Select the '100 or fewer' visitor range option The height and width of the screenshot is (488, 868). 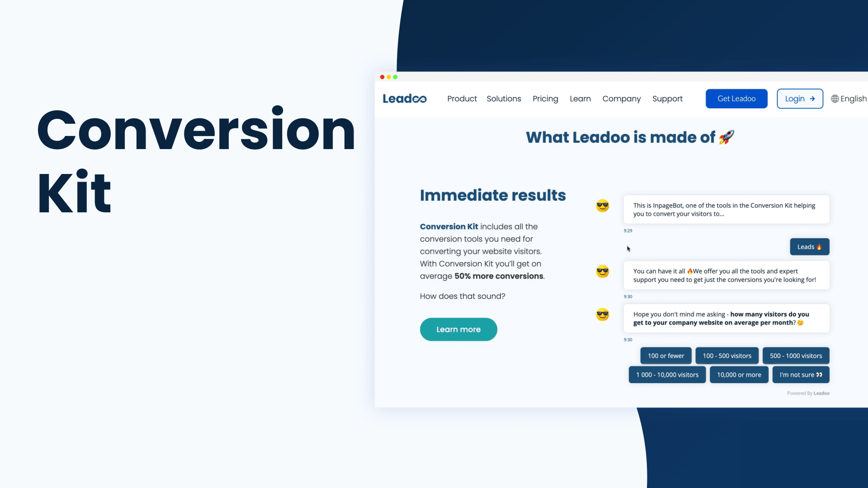coord(665,355)
